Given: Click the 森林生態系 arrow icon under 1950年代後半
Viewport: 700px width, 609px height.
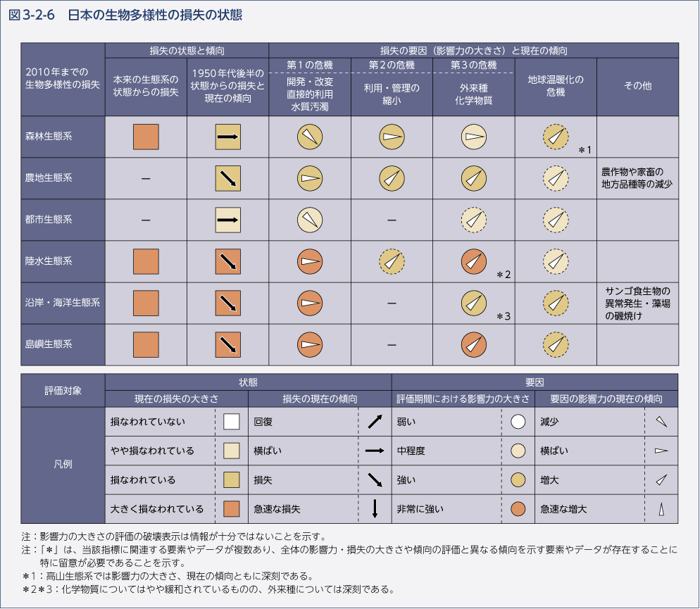Looking at the screenshot, I should pyautogui.click(x=228, y=137).
